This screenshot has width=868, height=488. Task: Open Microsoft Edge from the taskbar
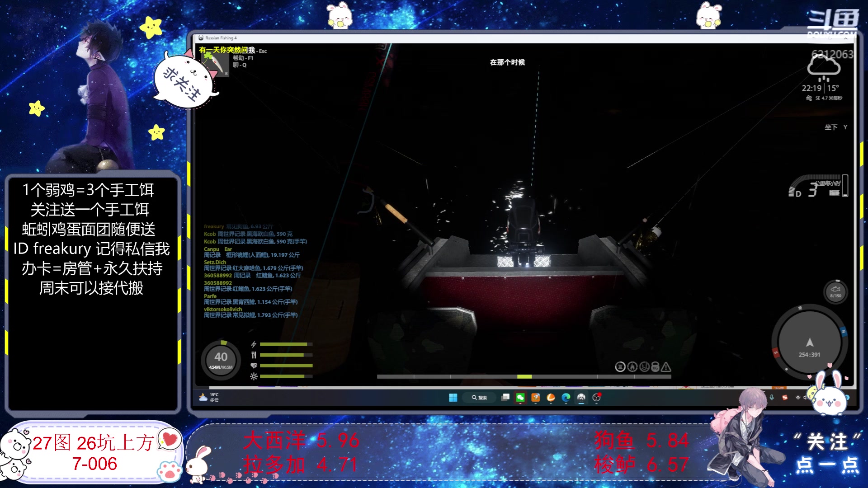(x=566, y=398)
